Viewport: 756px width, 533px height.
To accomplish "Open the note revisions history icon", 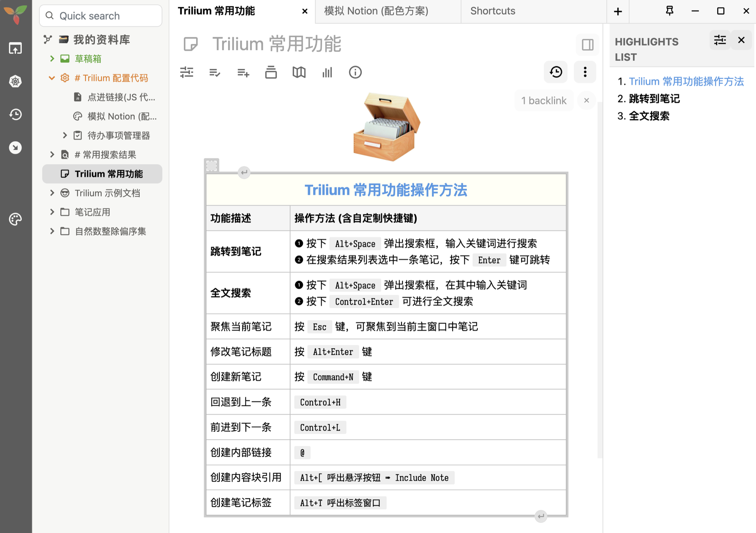I will pos(556,72).
